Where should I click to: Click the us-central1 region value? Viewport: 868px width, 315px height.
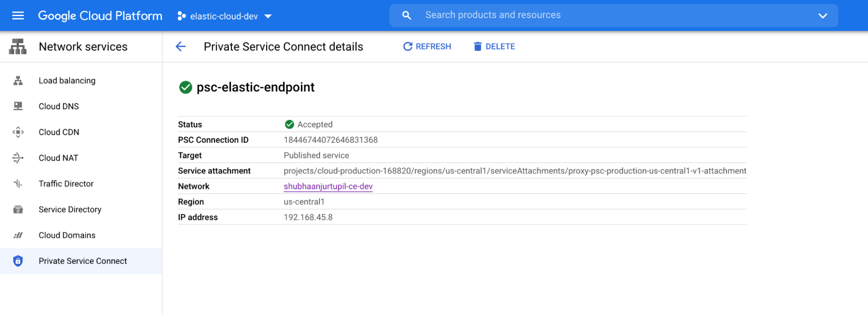[x=304, y=202]
